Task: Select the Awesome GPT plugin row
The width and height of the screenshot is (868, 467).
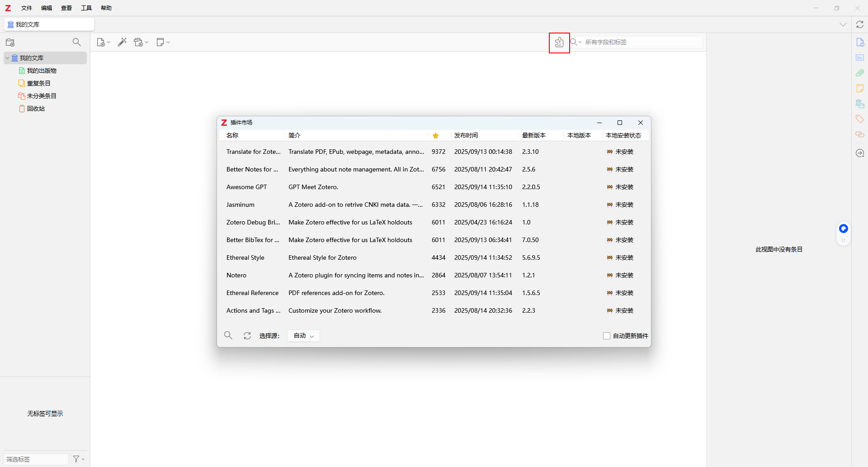Action: tap(434, 187)
